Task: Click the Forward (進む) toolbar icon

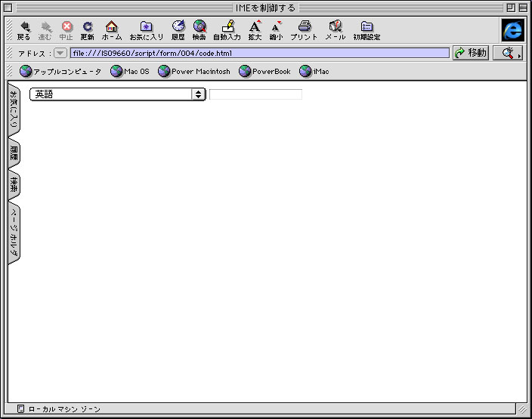Action: pyautogui.click(x=45, y=30)
